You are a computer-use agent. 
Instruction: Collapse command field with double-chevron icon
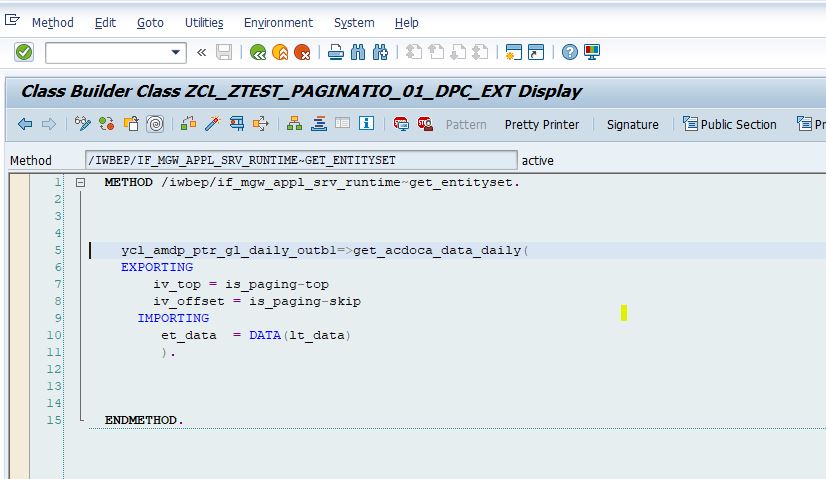tap(201, 52)
